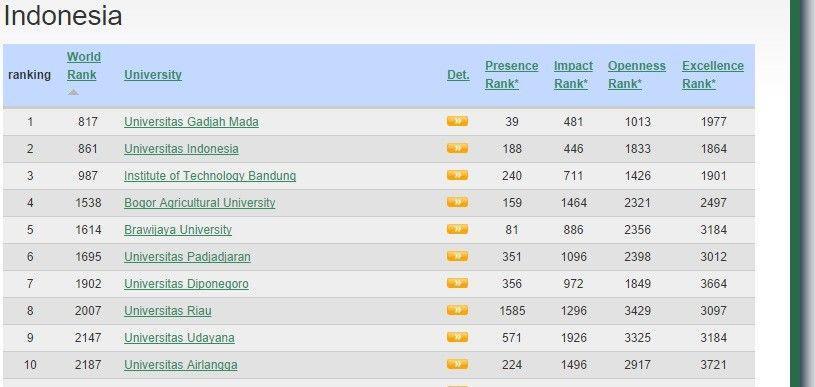
Task: Click details arrow for Institute of Technology Bandung
Action: (457, 175)
